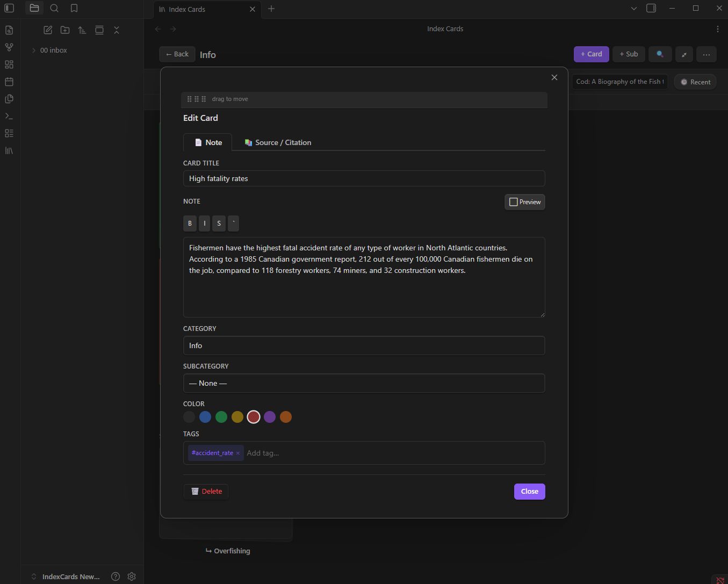Open the canvas ribbon icon
The image size is (728, 584).
9,64
